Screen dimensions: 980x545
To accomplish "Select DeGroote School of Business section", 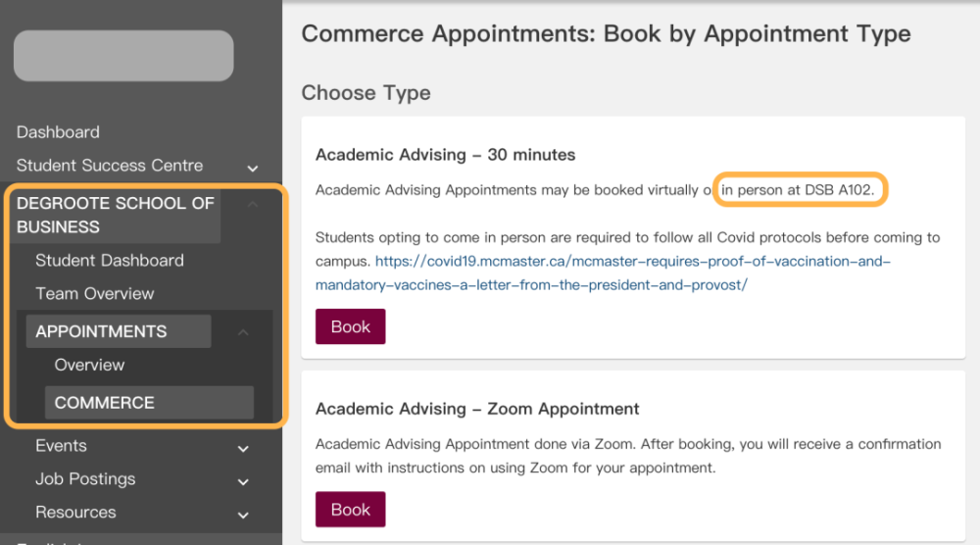I will click(115, 215).
